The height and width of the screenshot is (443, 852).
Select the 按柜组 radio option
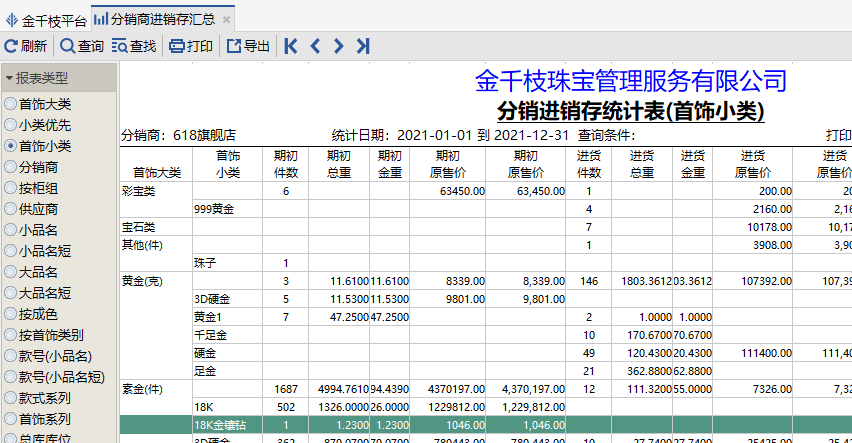click(10, 188)
